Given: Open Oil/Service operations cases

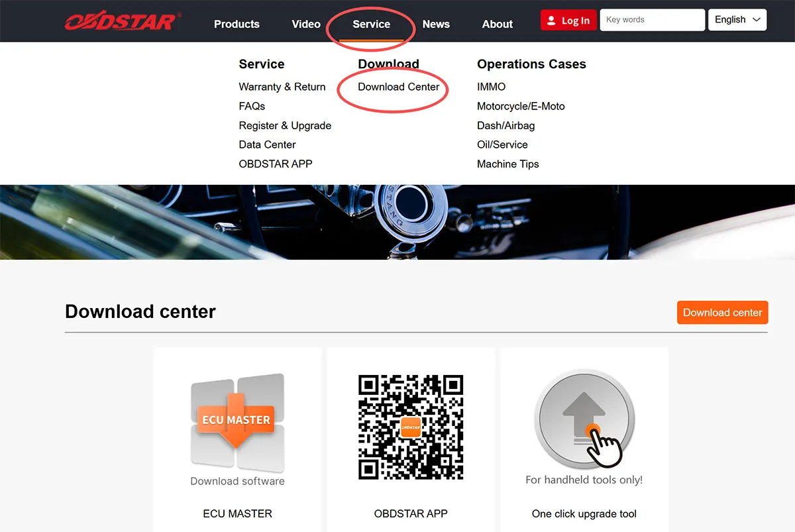Looking at the screenshot, I should coord(502,144).
